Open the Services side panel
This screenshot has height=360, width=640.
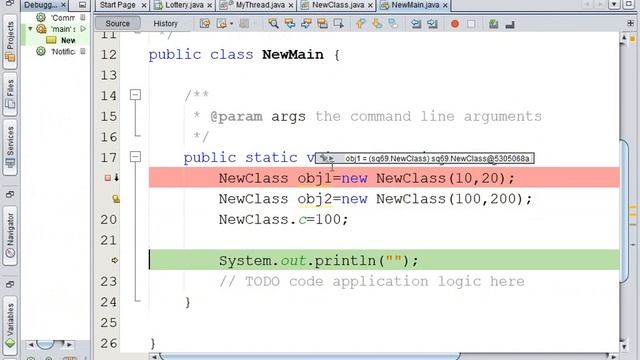click(x=10, y=148)
